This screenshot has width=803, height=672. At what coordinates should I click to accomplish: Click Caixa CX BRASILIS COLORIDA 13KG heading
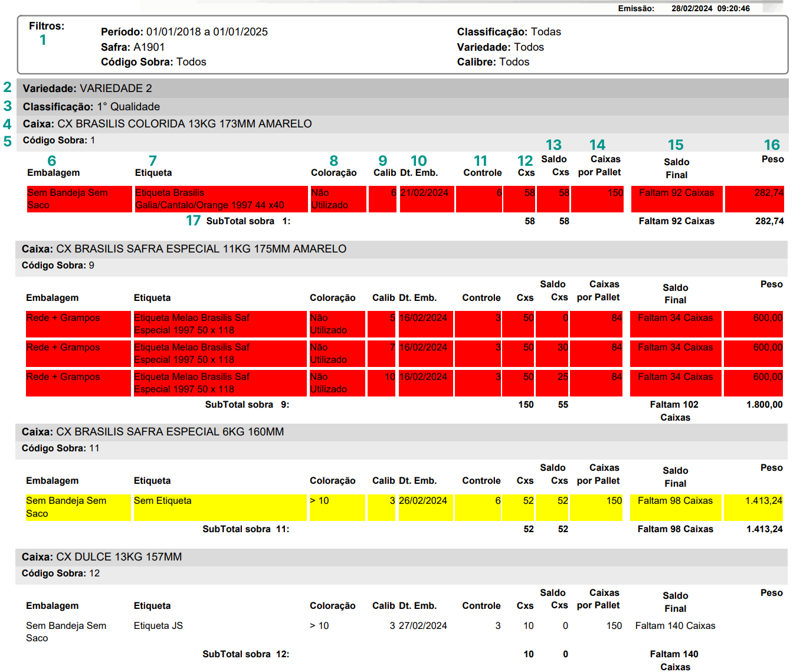point(167,124)
